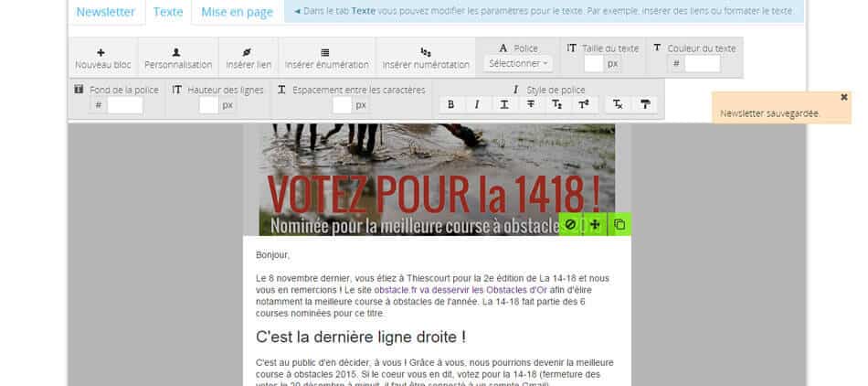Click the Couleur du texte hex field

pos(703,64)
